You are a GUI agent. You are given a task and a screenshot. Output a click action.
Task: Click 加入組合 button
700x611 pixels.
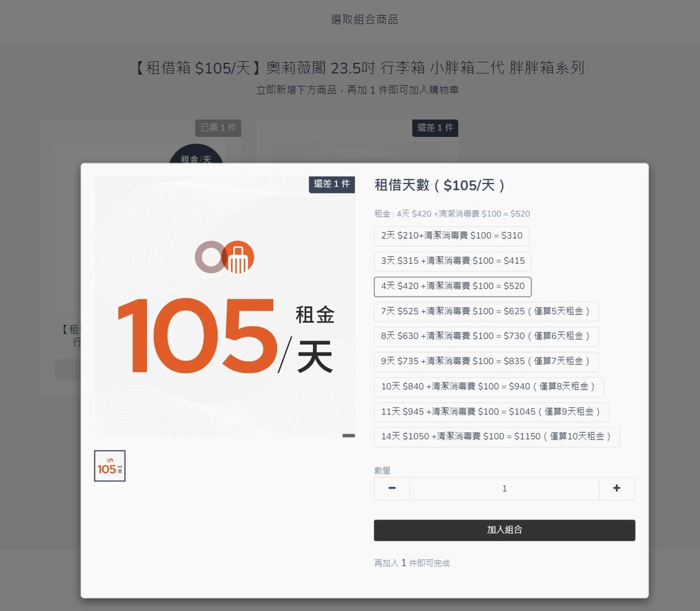tap(505, 530)
